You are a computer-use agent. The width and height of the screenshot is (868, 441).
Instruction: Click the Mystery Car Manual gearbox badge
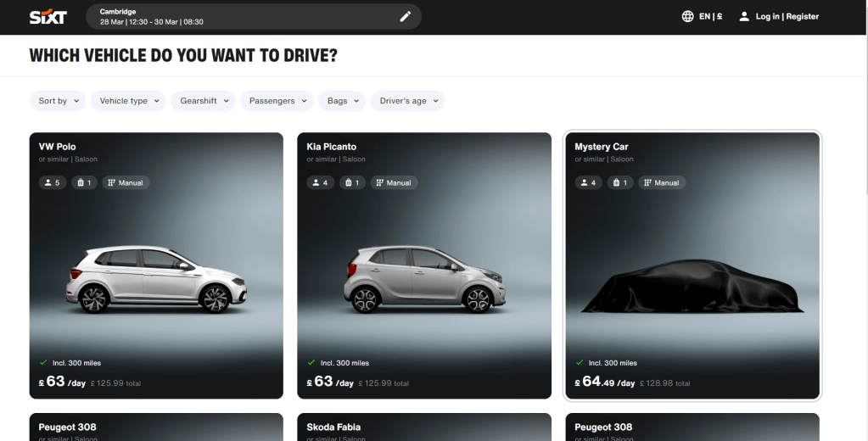point(662,182)
